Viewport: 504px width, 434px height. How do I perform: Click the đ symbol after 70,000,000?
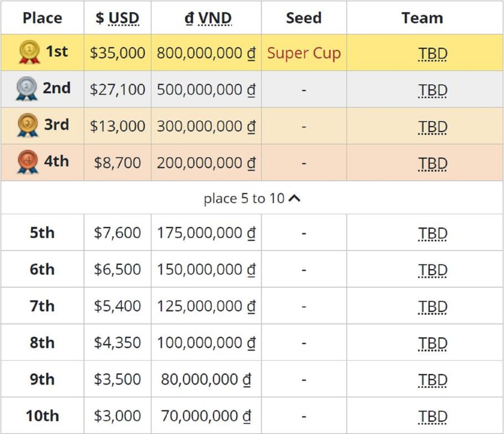click(x=247, y=416)
